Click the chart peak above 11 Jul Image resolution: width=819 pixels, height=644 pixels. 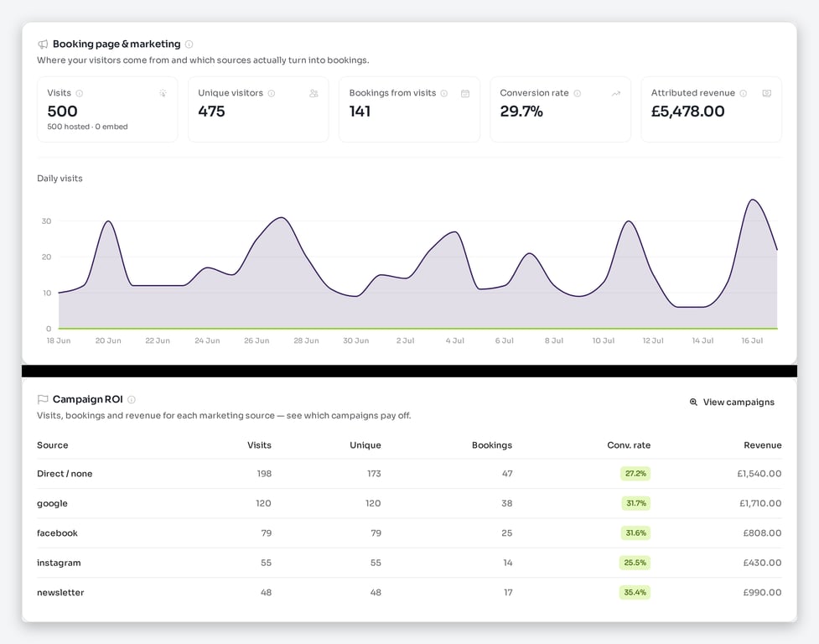629,221
